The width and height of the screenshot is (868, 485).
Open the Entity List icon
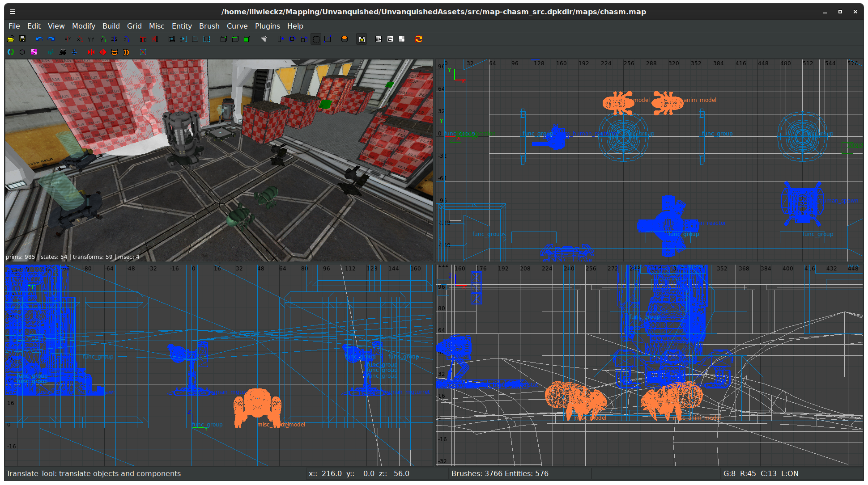(x=379, y=39)
